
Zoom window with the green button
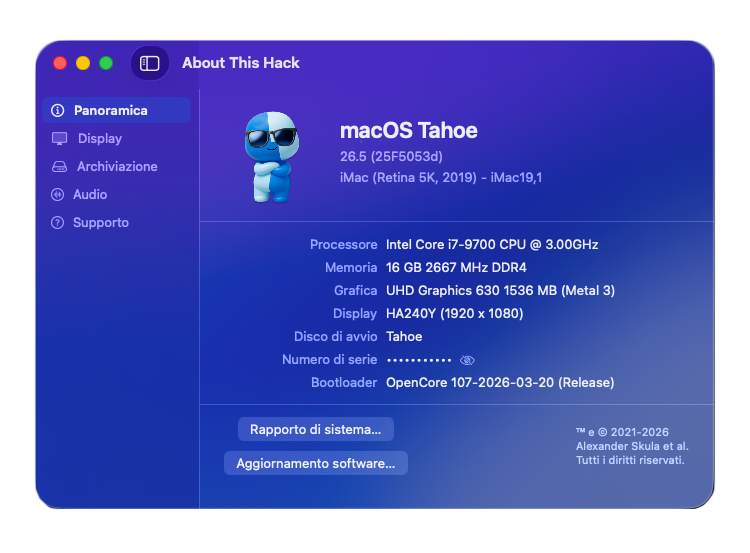click(106, 63)
